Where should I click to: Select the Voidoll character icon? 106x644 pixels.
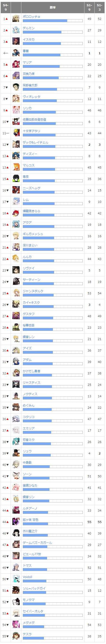click(x=16, y=579)
